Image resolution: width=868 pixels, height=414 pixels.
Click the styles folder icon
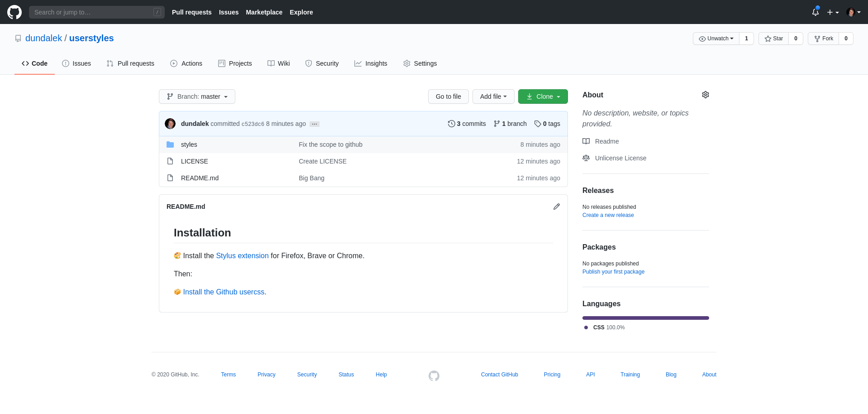pyautogui.click(x=170, y=144)
